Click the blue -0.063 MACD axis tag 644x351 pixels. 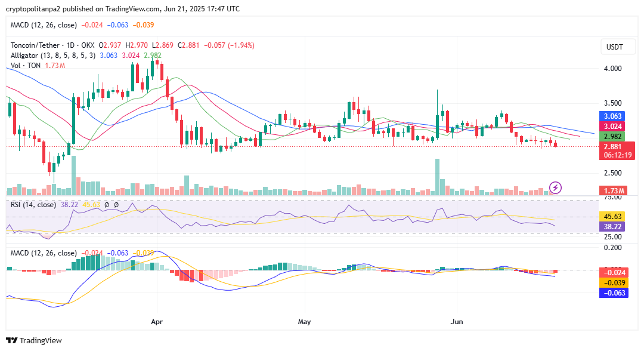(614, 293)
